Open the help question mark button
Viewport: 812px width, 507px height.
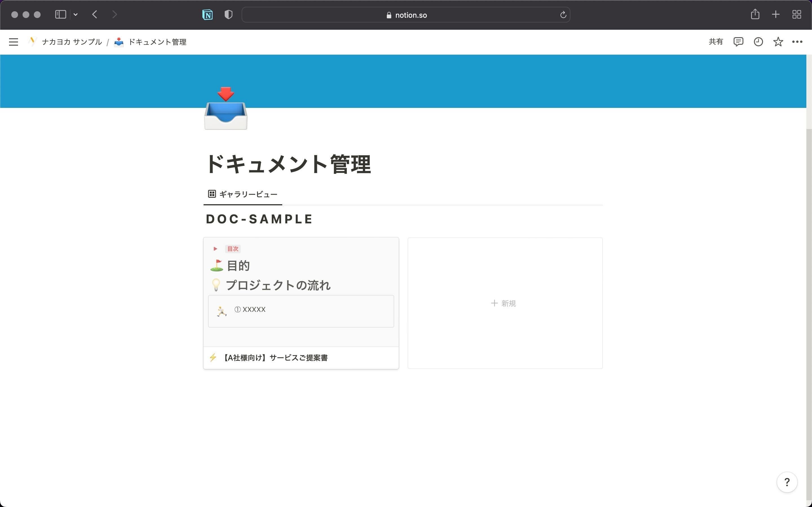(787, 482)
